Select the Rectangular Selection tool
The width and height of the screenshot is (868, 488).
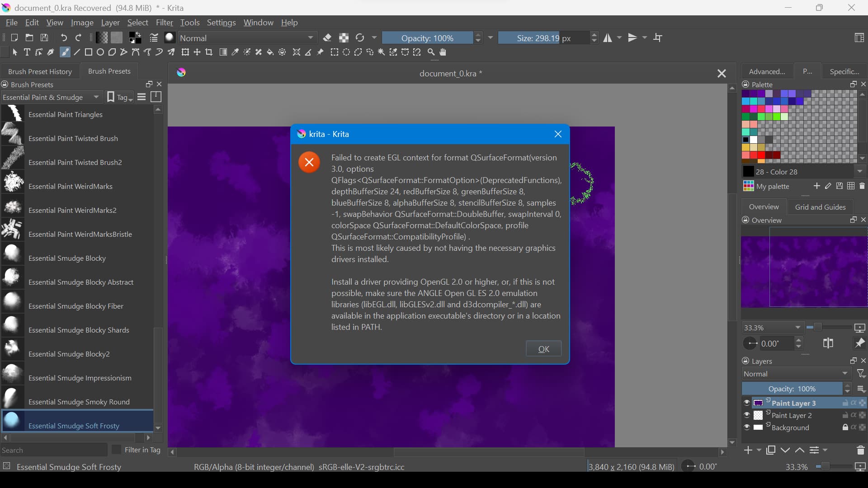[335, 52]
